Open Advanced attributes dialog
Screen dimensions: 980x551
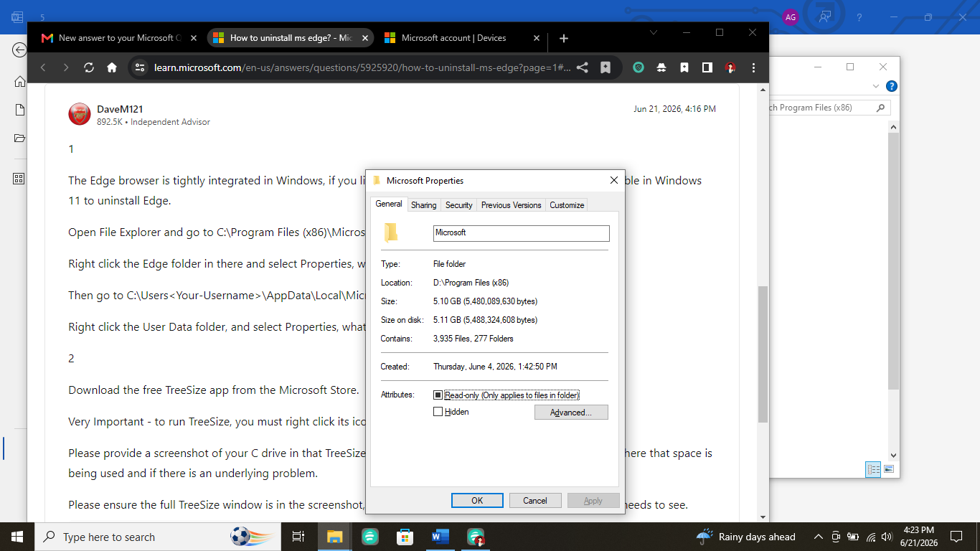click(571, 413)
